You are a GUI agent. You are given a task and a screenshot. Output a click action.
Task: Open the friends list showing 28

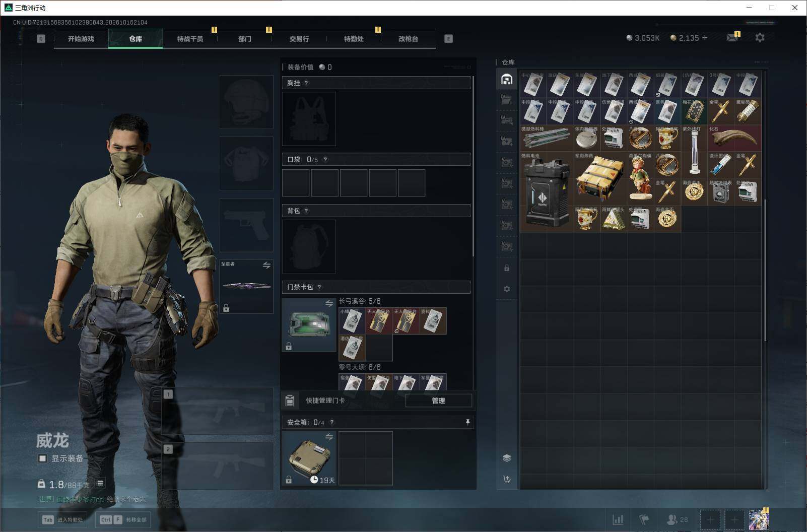click(677, 519)
